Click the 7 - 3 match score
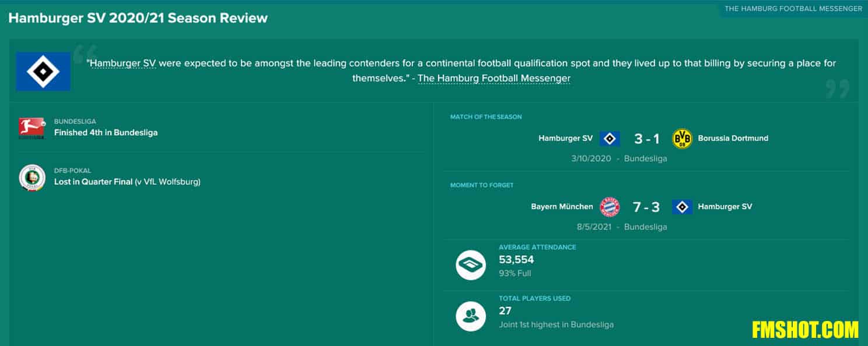Screen dimensions: 868x346 pyautogui.click(x=646, y=207)
